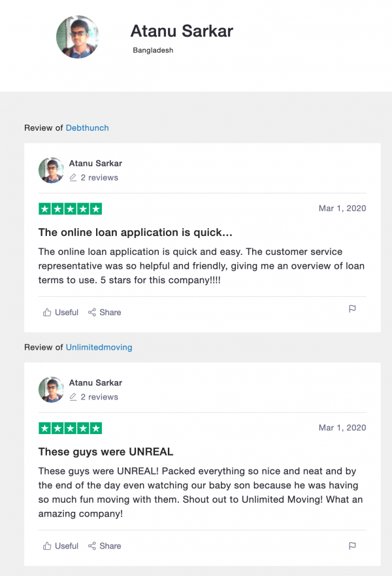
Task: Open the Unlimitedmoving company link
Action: tap(99, 348)
